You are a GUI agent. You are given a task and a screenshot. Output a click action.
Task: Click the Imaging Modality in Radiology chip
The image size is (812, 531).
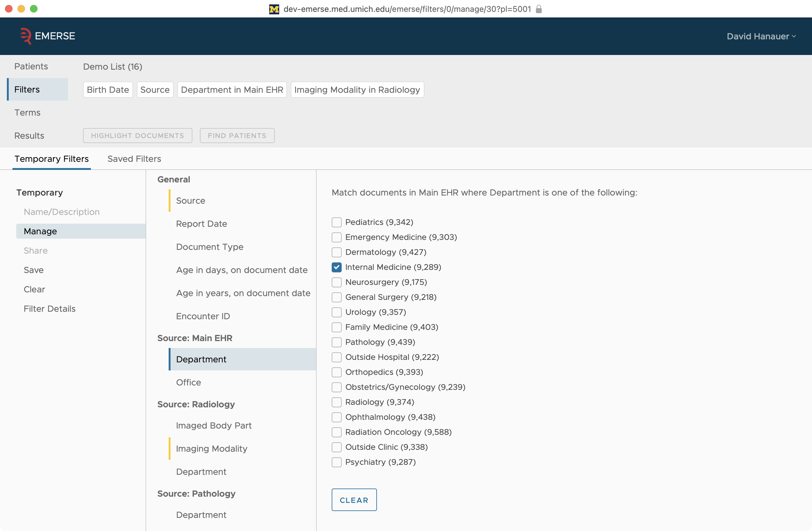pos(357,90)
